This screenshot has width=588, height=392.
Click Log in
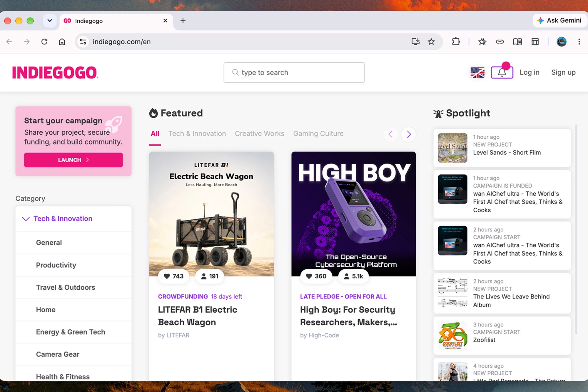click(x=529, y=72)
